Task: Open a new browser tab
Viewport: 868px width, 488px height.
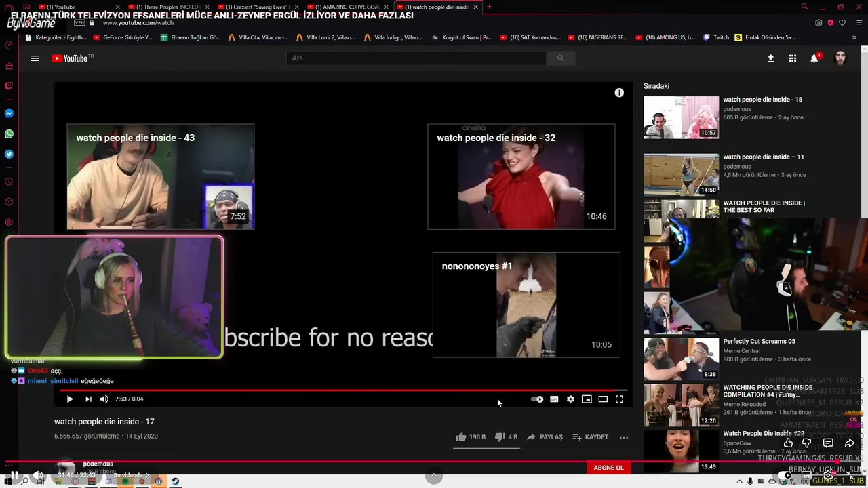Action: click(x=490, y=7)
